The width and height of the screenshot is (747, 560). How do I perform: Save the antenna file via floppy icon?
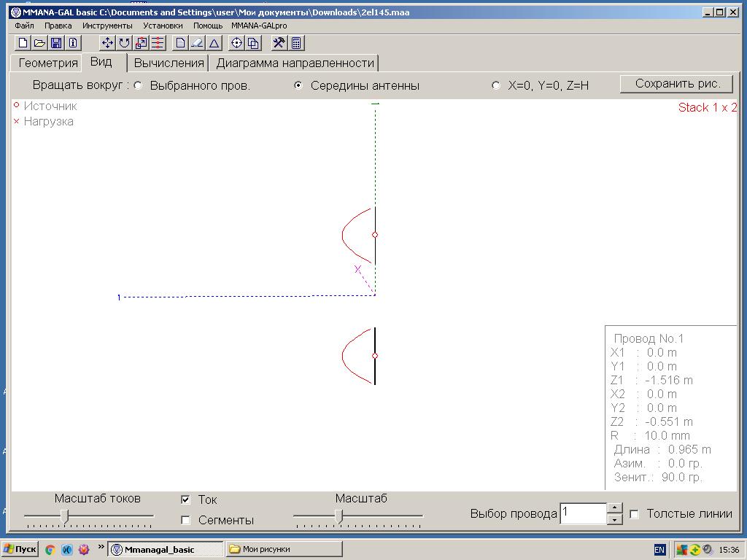(x=56, y=43)
